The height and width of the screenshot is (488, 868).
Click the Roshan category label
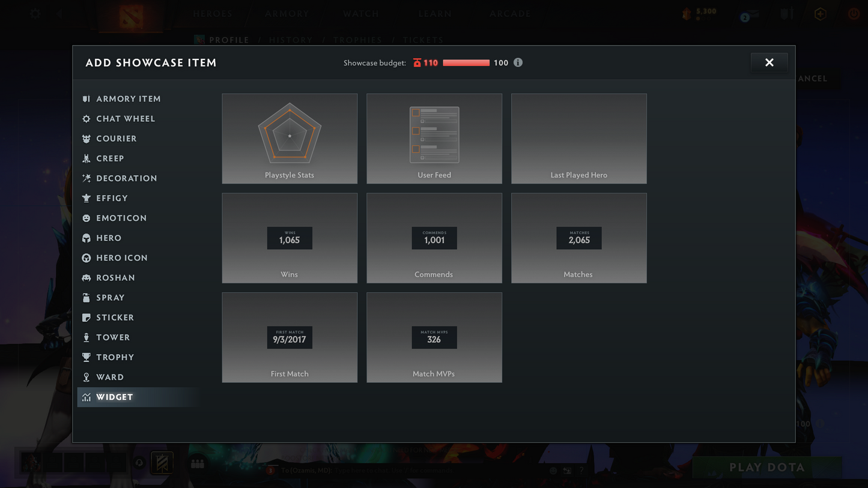tap(116, 278)
